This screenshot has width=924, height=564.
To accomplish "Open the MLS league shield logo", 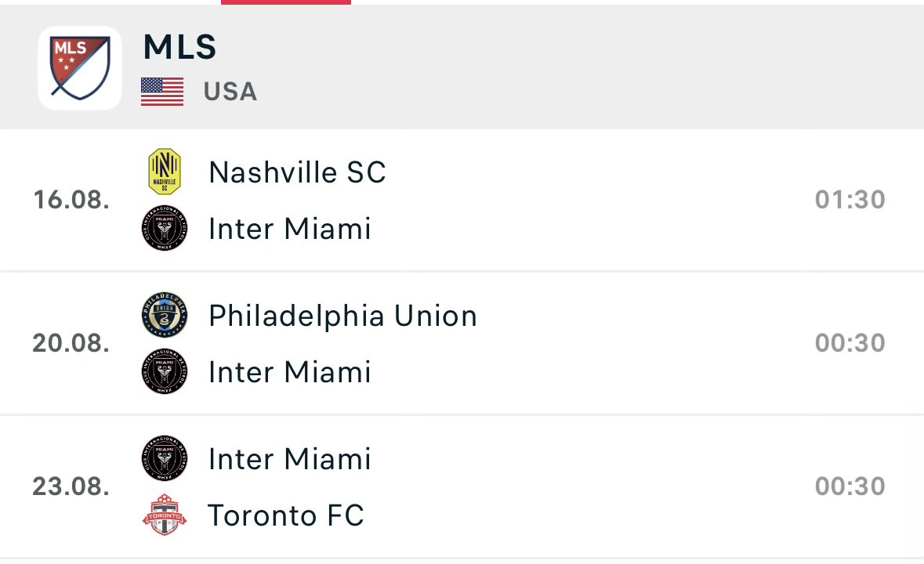I will pos(80,67).
